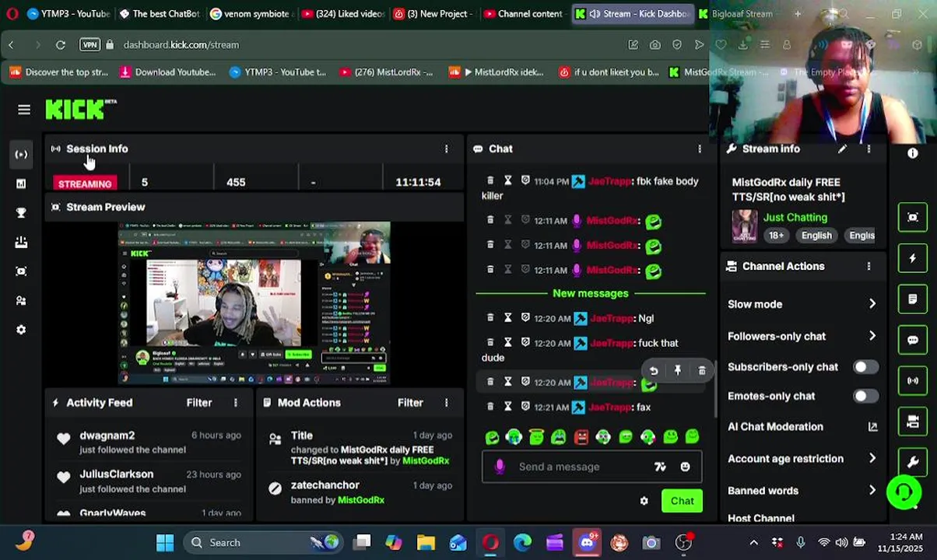This screenshot has height=560, width=937.
Task: Click the chat bubble widget icon on right rail
Action: [913, 340]
